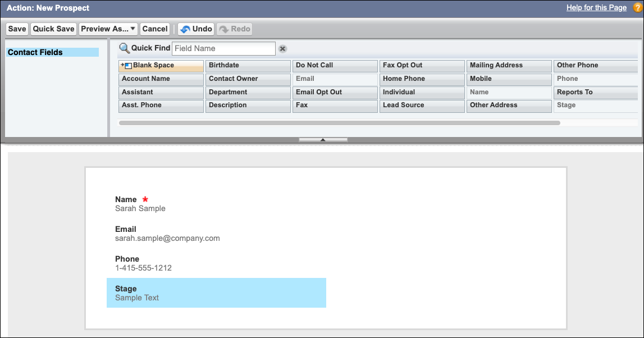The image size is (644, 338).
Task: Select the Blank Space element with its drag icon
Action: tap(161, 65)
